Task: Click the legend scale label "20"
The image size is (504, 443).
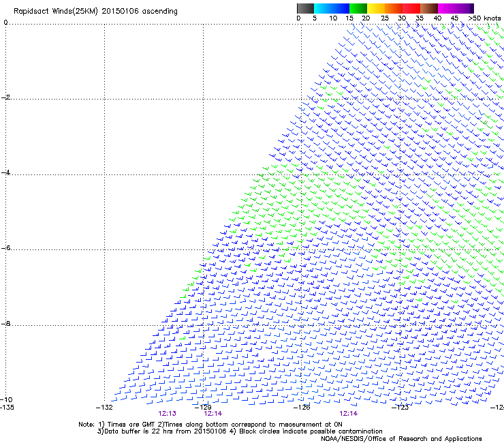Action: (x=366, y=18)
